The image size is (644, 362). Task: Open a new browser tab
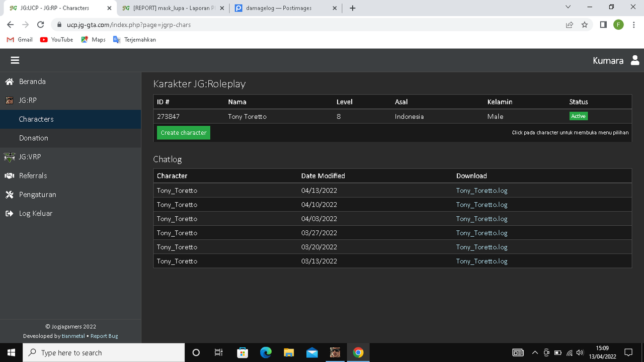click(353, 8)
